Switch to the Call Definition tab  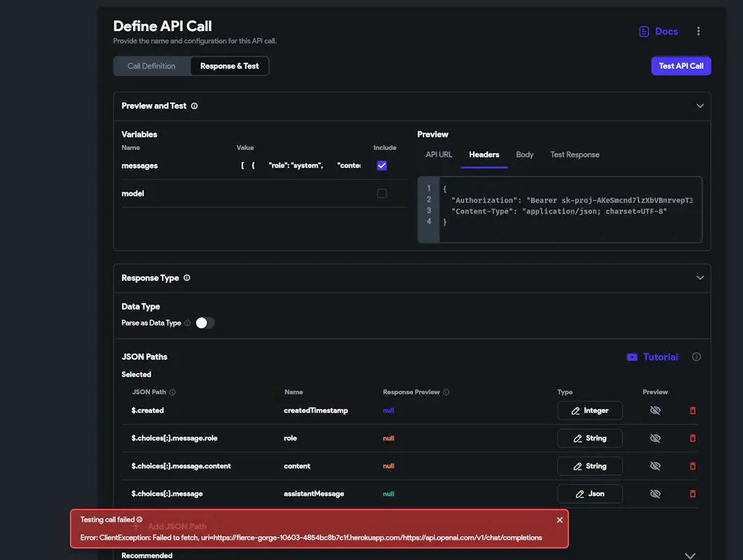(152, 66)
